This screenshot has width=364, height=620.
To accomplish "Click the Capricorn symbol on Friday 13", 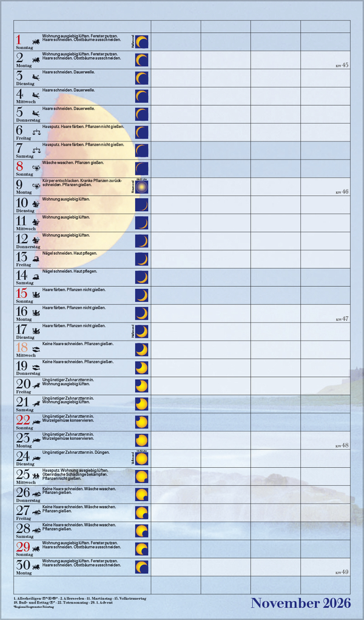I will click(x=36, y=258).
